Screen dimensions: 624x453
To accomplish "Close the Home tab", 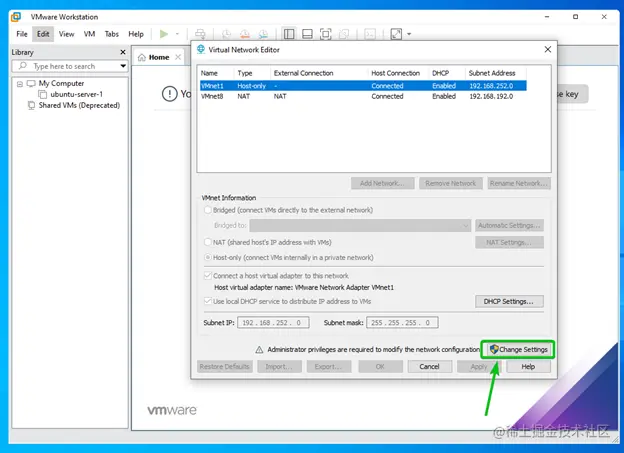I will click(178, 57).
